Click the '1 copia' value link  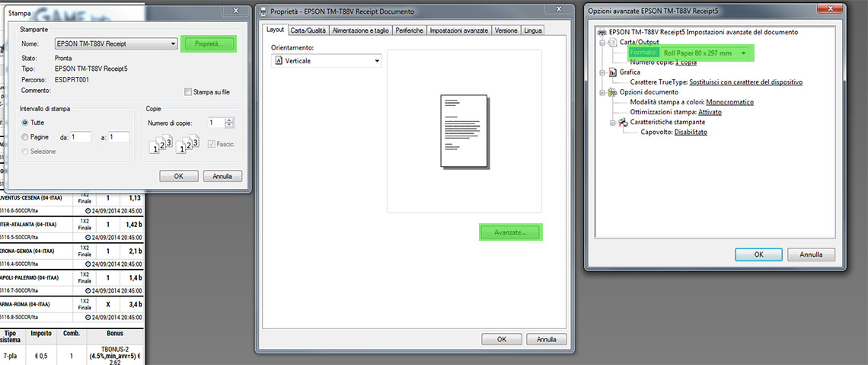686,62
